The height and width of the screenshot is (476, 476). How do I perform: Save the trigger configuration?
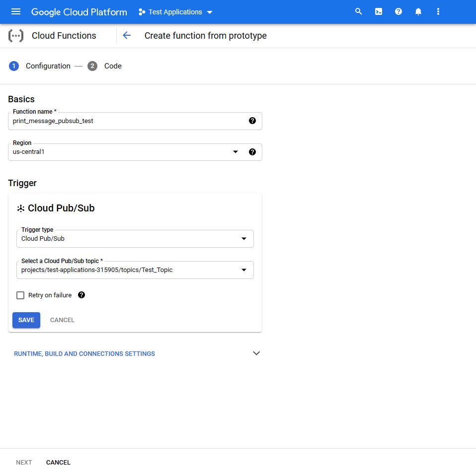(26, 320)
